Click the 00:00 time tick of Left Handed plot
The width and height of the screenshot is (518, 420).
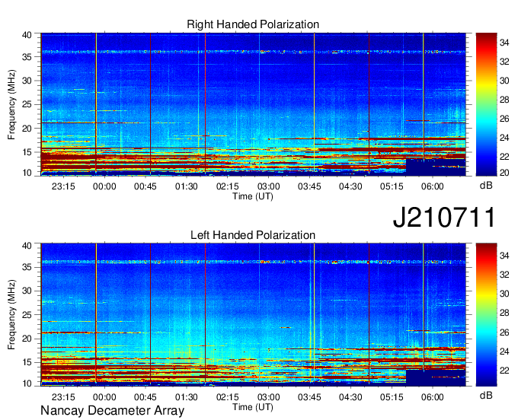(104, 396)
